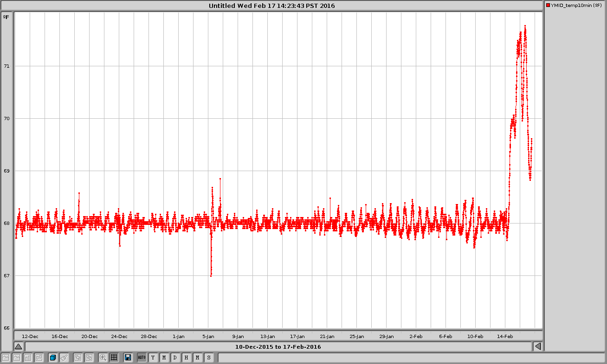Click the 21-Jan time axis label

coord(327,336)
